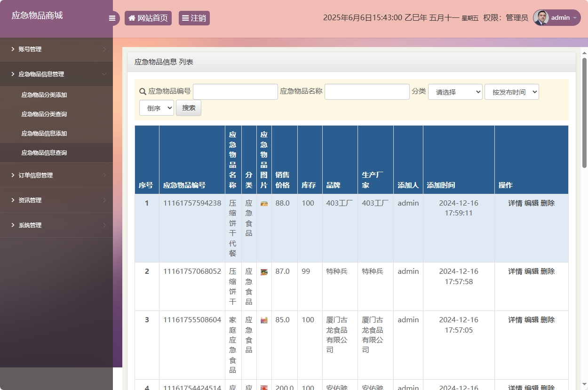Click the 应急物品名称 input field
The width and height of the screenshot is (588, 390).
[x=367, y=91]
